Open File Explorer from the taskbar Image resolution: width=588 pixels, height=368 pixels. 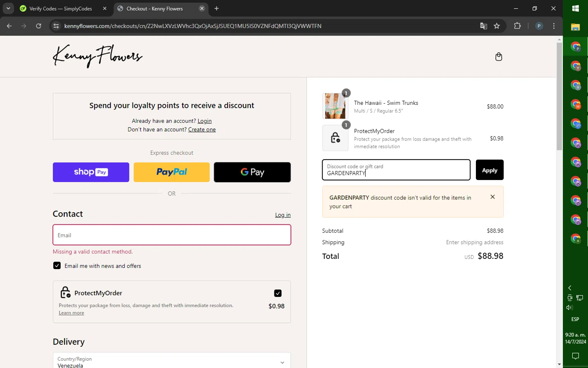[575, 27]
